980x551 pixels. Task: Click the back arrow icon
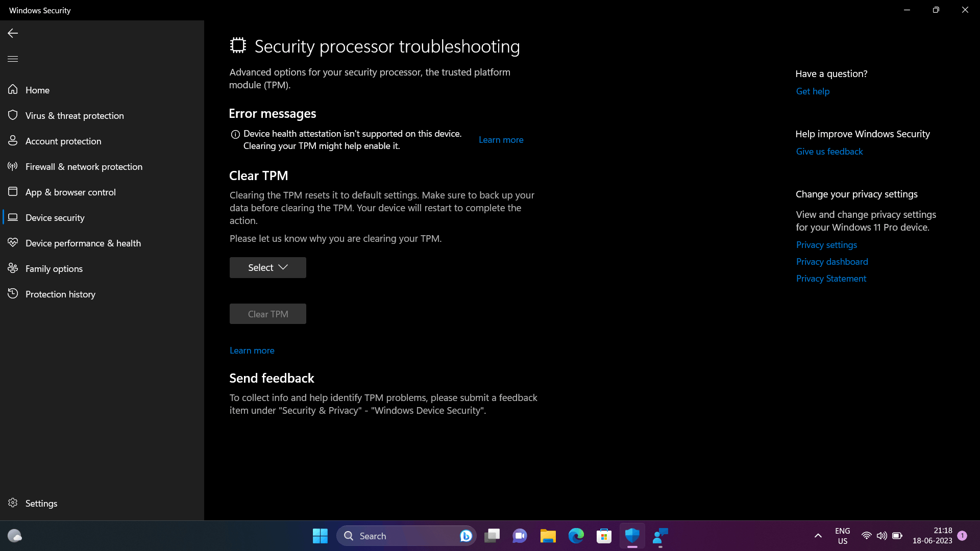pos(13,33)
